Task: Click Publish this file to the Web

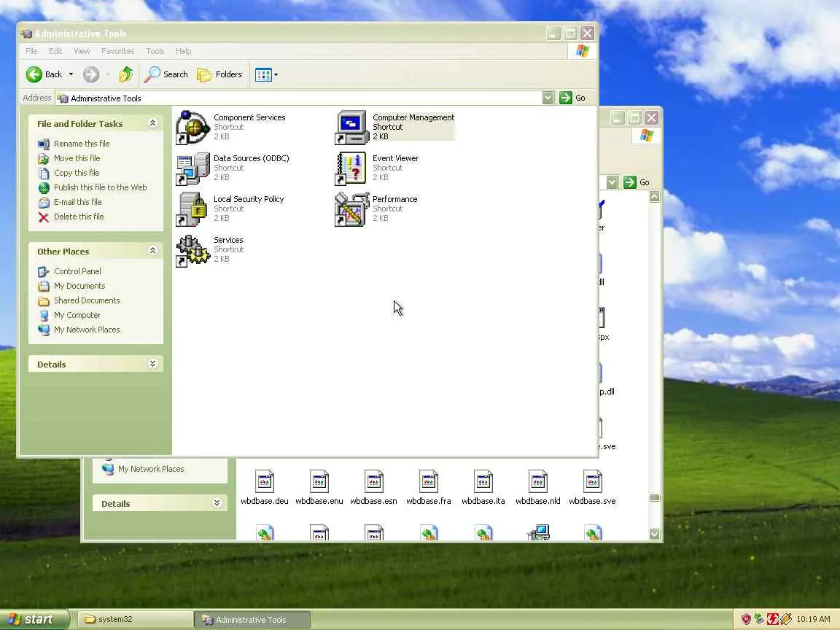Action: coord(100,187)
